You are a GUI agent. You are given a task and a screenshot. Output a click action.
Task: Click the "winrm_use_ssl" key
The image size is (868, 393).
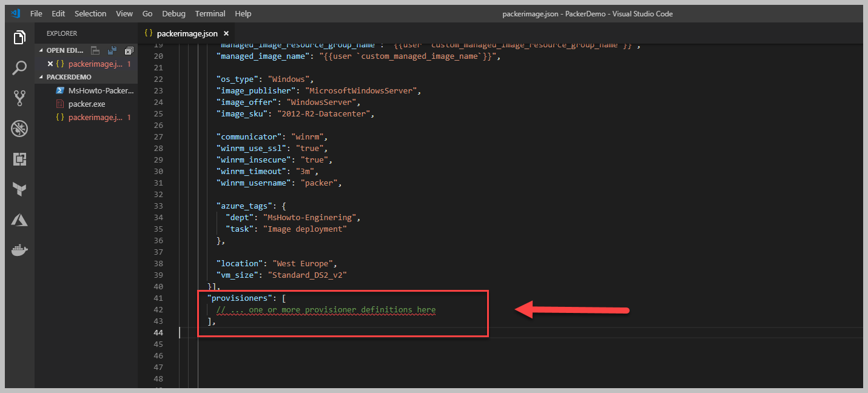click(x=251, y=148)
